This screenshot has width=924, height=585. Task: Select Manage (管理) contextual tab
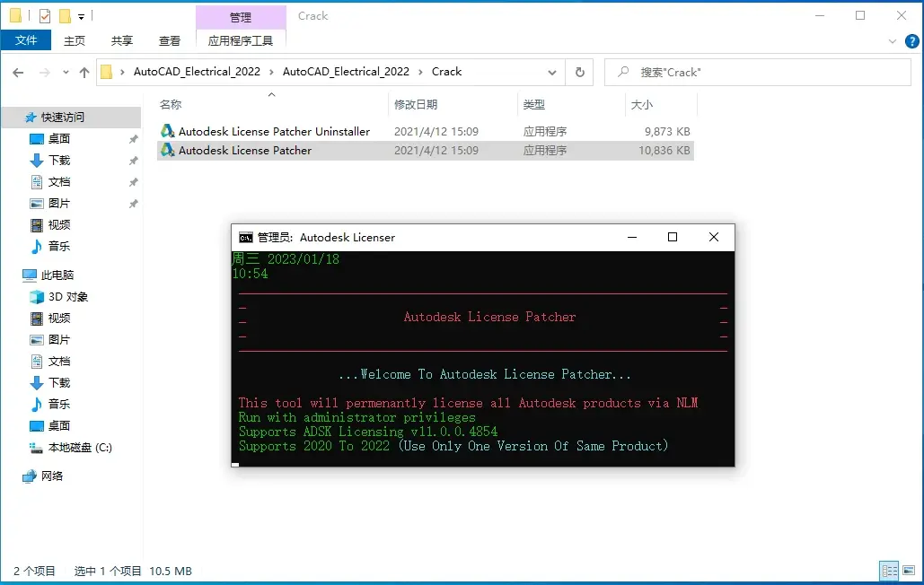pos(241,17)
